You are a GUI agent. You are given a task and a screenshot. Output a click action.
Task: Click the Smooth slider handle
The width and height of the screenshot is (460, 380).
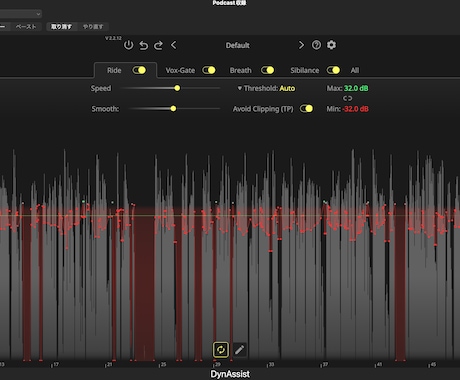[173, 109]
